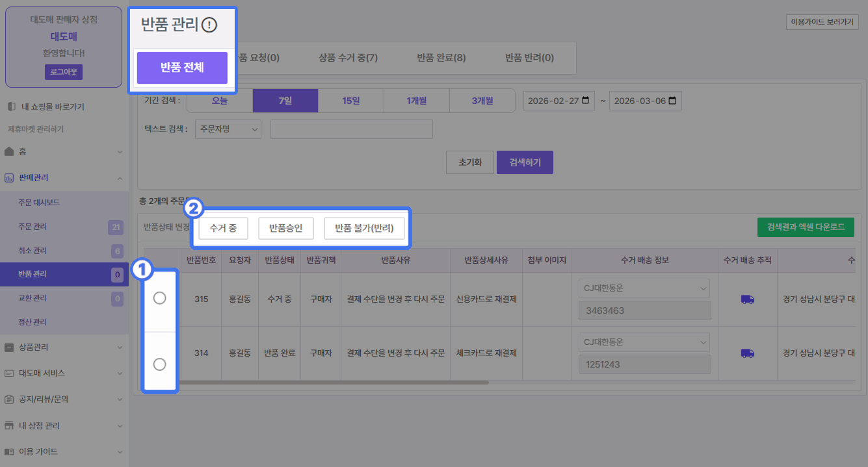
Task: Expand the 대도매 서비스 sidebar menu
Action: [x=120, y=373]
